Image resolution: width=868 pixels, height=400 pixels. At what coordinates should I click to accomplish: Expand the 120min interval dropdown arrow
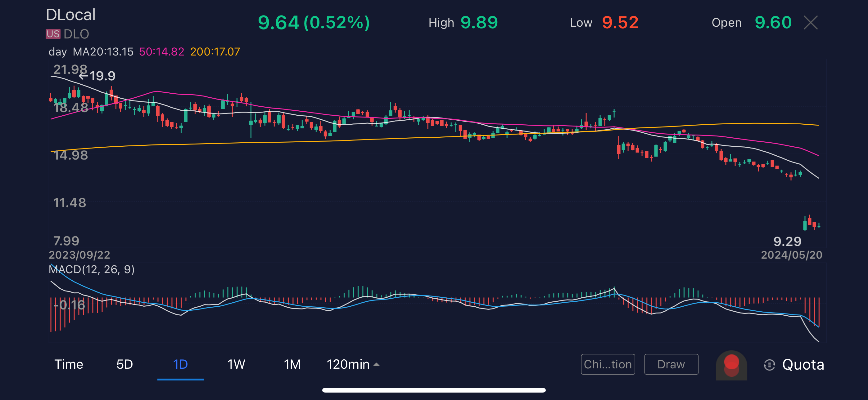tap(376, 365)
